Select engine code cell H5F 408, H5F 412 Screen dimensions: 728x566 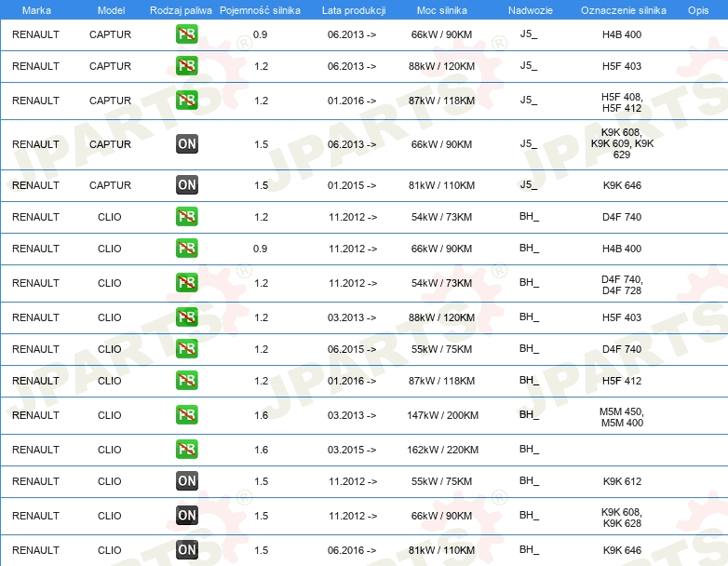(x=622, y=102)
